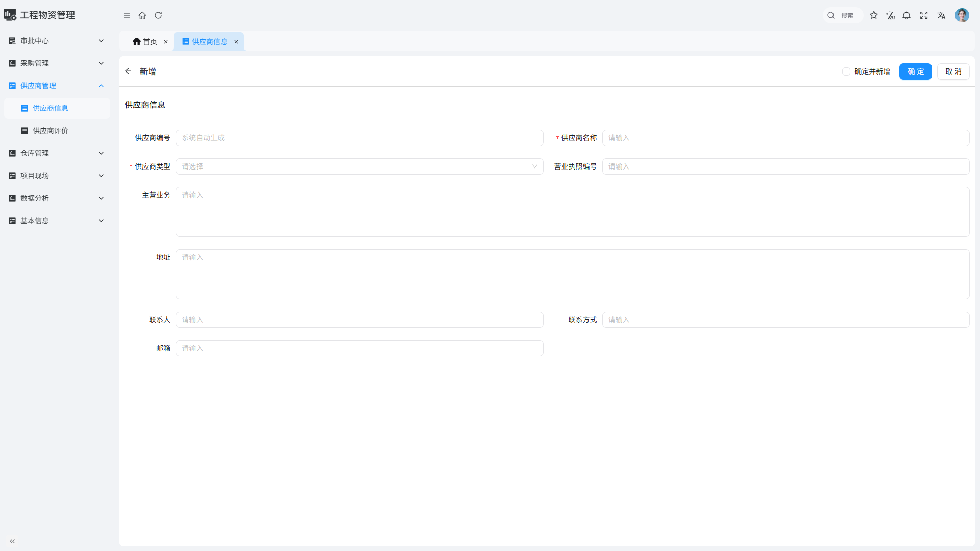
Task: Click the 基本信息 menu icon
Action: pyautogui.click(x=12, y=221)
